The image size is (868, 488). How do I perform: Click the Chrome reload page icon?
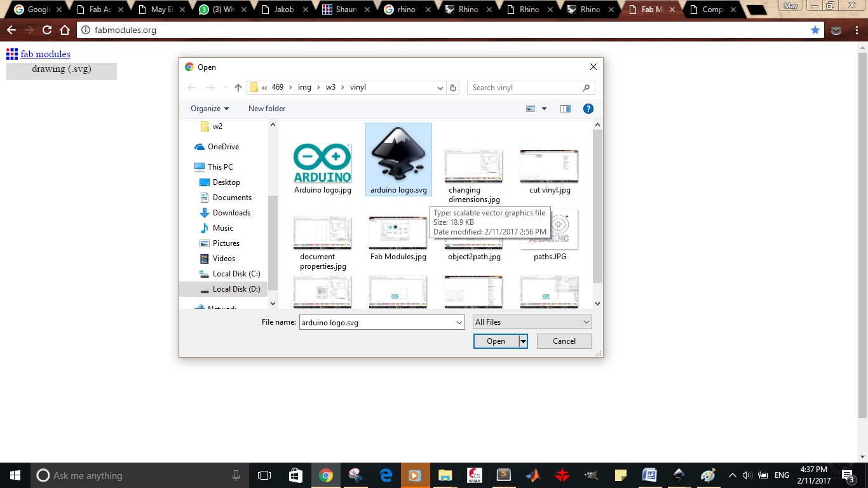(46, 30)
